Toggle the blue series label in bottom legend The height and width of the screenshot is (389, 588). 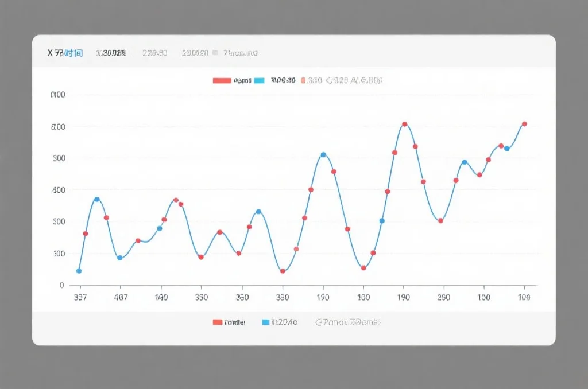(x=285, y=322)
